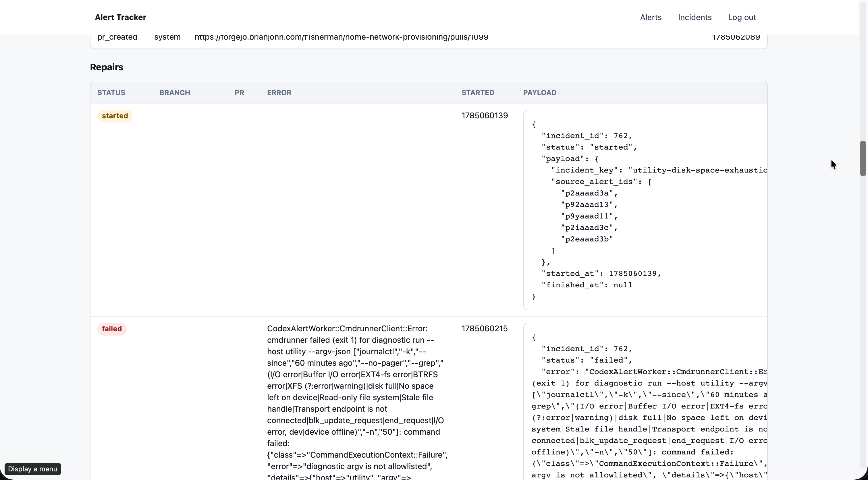Click the 'system' actor cell

167,37
